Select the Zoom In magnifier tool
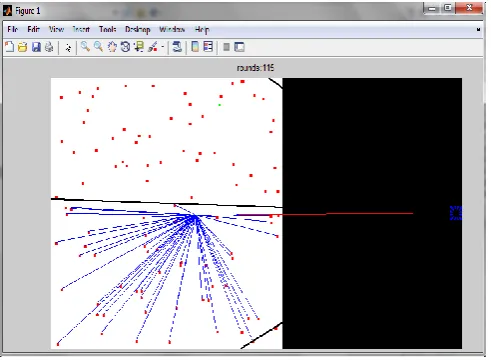 85,47
